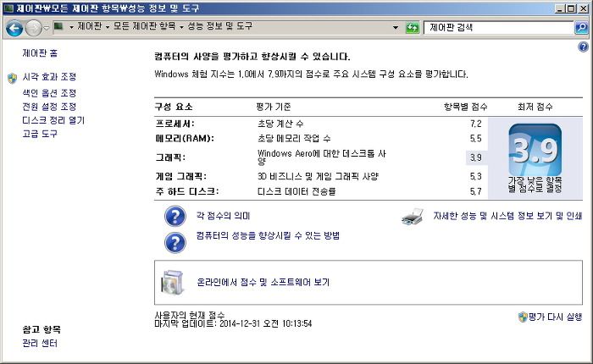
Task: Click 3D 비즈니스 및 게임 그래픽 사양 text
Action: 318,176
